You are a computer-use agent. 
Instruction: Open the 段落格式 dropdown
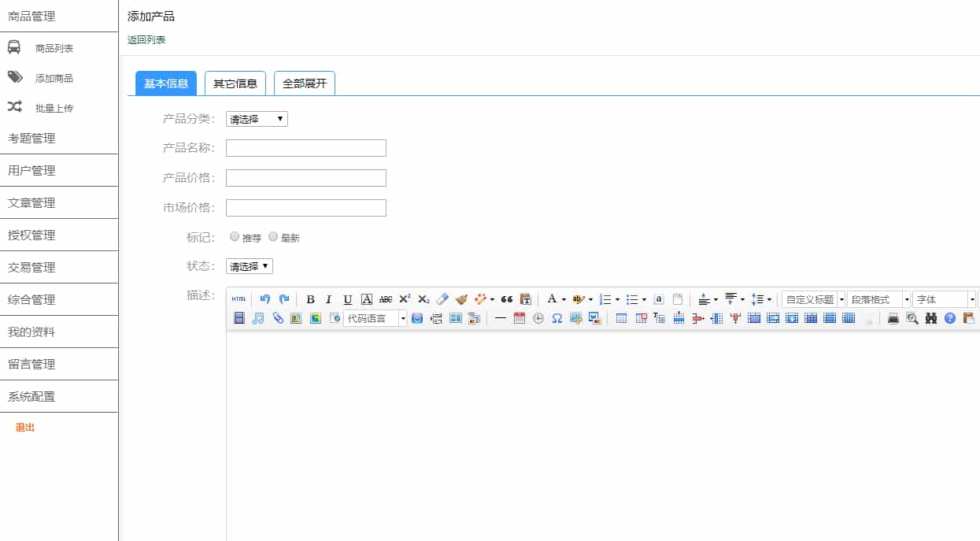pyautogui.click(x=878, y=299)
